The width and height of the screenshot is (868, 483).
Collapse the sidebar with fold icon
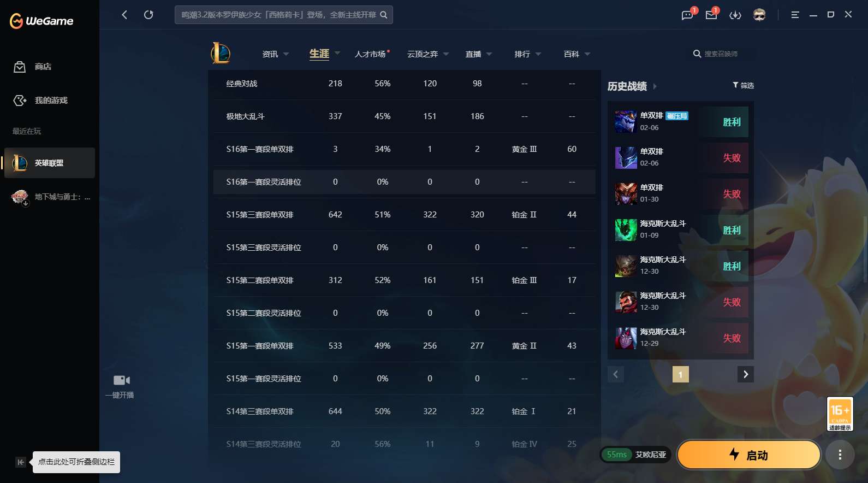(20, 462)
